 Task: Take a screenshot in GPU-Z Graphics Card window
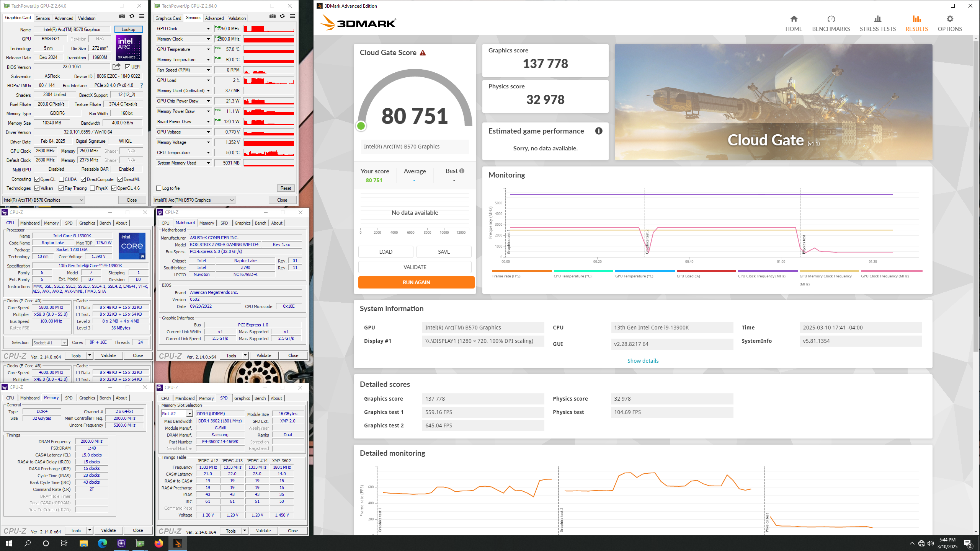(x=122, y=16)
